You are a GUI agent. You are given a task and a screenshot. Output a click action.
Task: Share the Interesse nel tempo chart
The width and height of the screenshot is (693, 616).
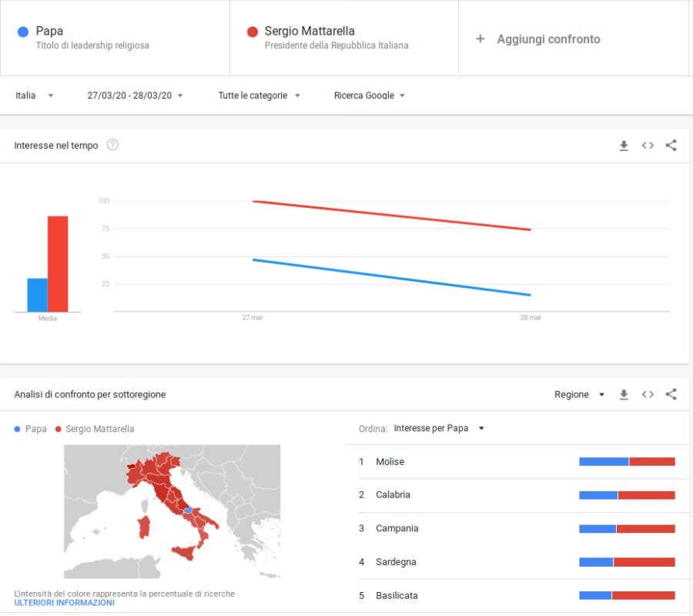click(x=671, y=146)
